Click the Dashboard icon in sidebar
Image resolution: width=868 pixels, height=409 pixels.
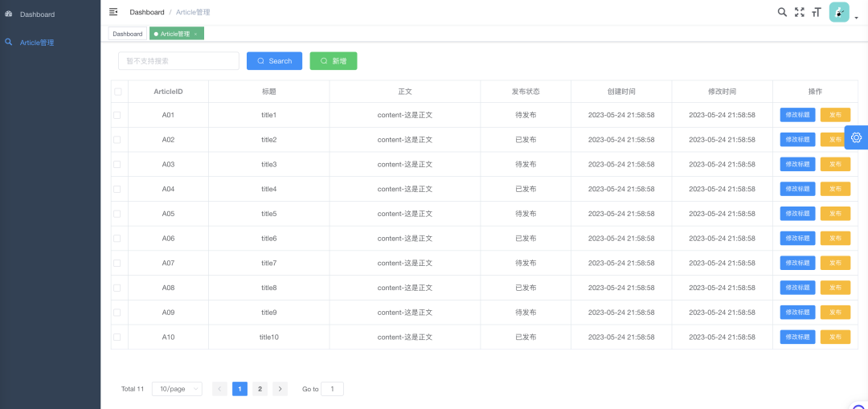click(x=9, y=14)
